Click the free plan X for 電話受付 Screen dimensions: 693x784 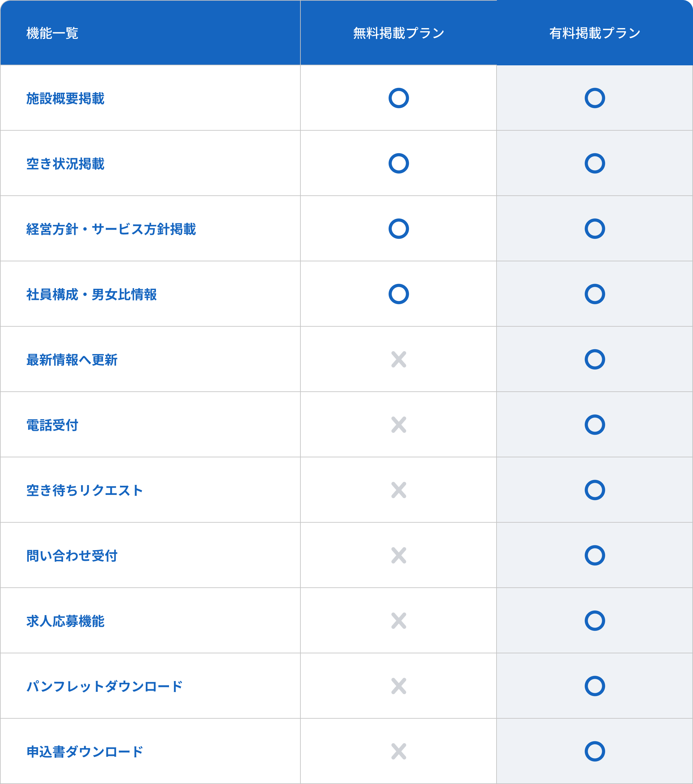[398, 425]
